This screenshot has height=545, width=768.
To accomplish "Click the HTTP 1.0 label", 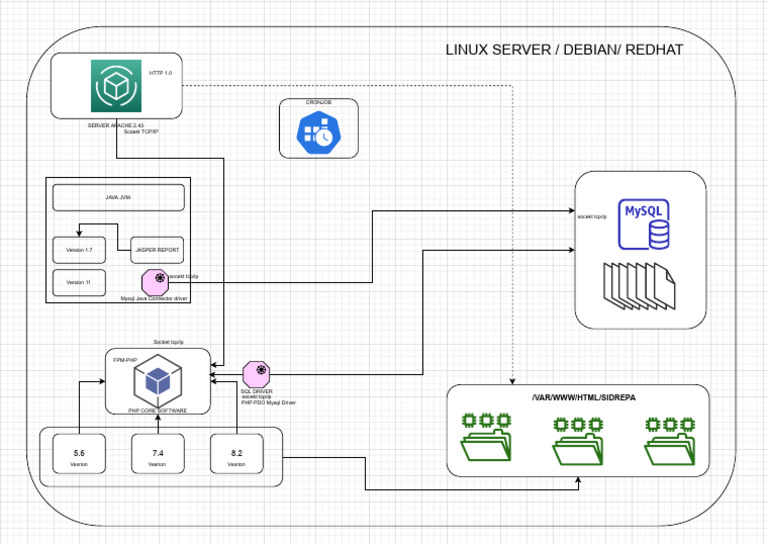I will click(161, 73).
